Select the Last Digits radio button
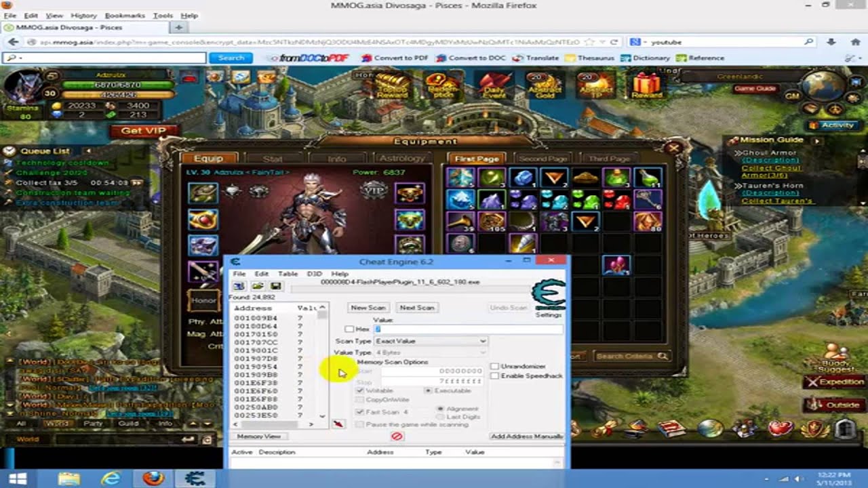868x488 pixels. tap(441, 417)
